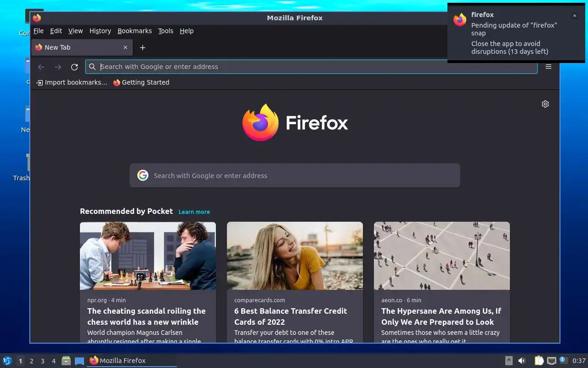This screenshot has height=368, width=588.
Task: Click the notification text 'Pending update of firefox snap'
Action: pyautogui.click(x=514, y=29)
